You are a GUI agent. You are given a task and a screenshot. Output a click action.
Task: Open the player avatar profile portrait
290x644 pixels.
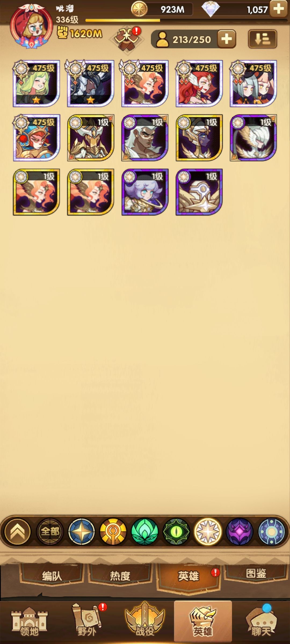click(32, 26)
